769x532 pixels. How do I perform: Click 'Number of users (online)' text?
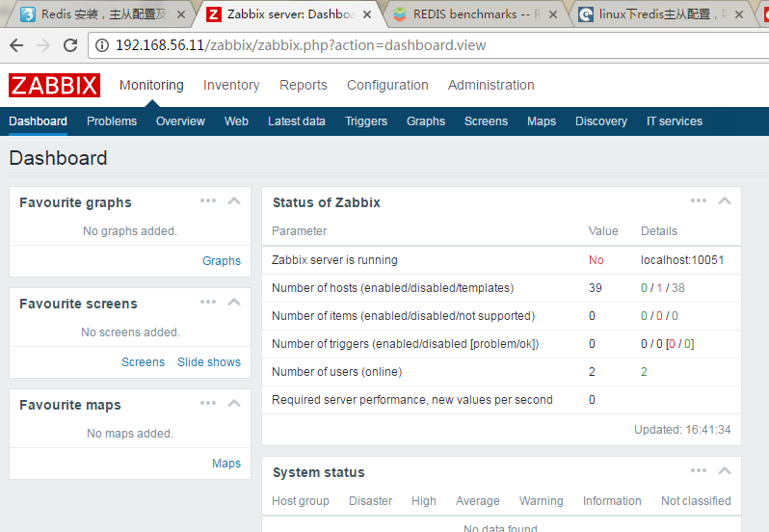tap(337, 372)
